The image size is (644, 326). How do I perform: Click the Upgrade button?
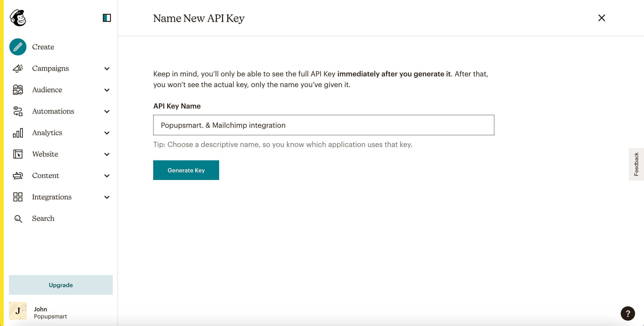pyautogui.click(x=61, y=285)
